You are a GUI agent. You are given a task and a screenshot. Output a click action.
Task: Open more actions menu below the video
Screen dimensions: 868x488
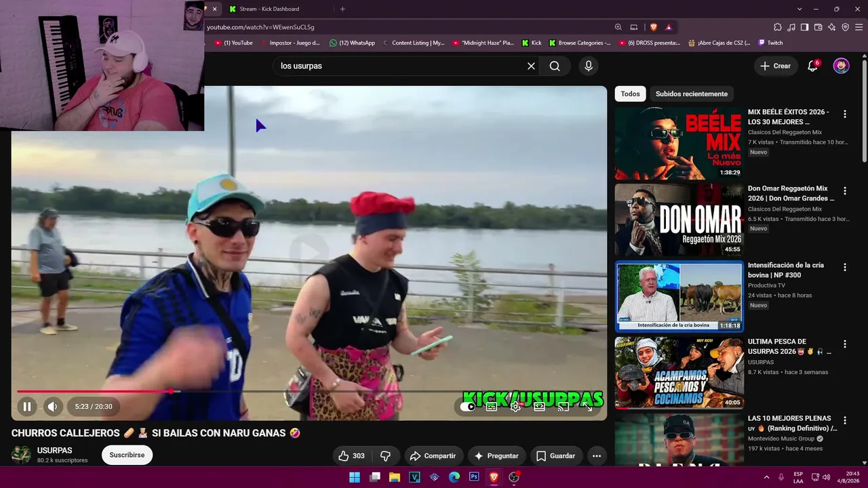click(597, 455)
